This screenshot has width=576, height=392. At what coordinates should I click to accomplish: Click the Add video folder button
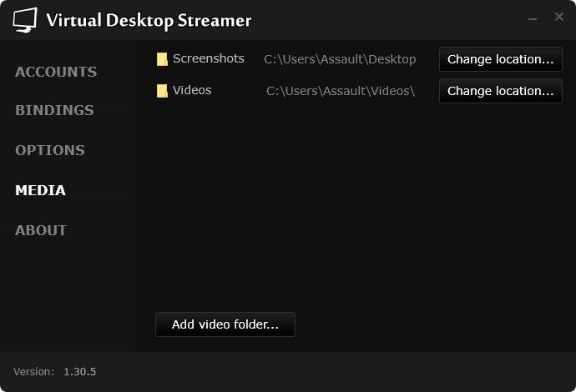tap(225, 324)
